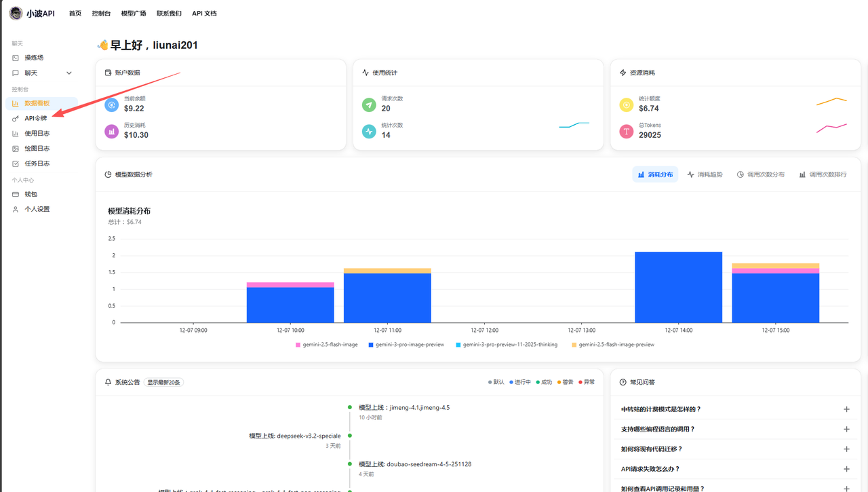Click the 12-07 14:00 blue bar
868x492 pixels.
[678, 287]
